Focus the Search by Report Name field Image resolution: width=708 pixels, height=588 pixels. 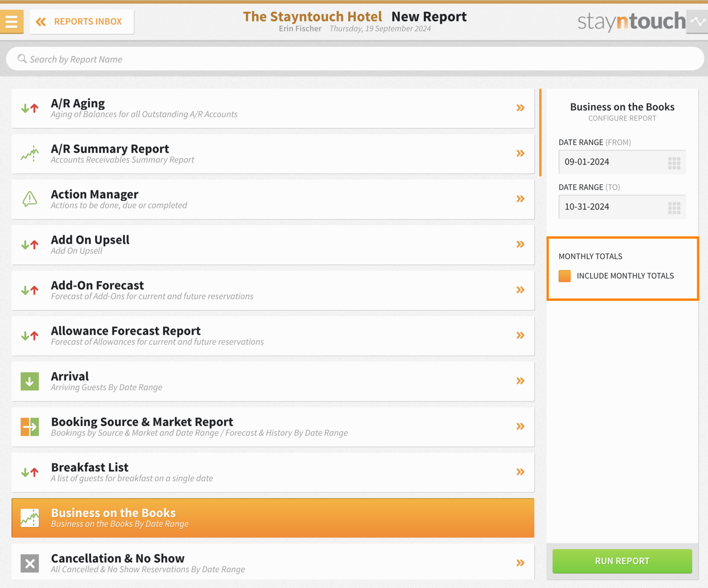coord(355,59)
